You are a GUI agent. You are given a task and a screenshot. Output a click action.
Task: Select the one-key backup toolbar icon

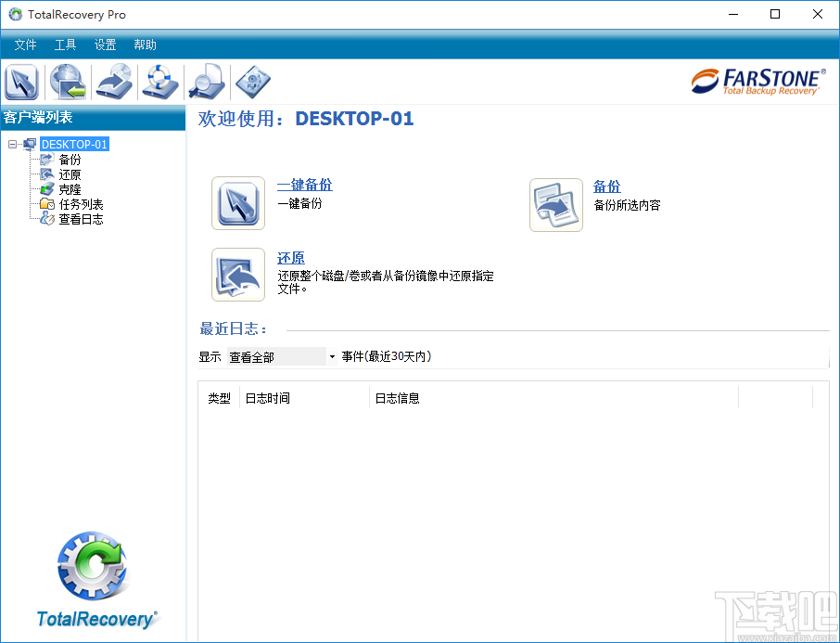(21, 82)
